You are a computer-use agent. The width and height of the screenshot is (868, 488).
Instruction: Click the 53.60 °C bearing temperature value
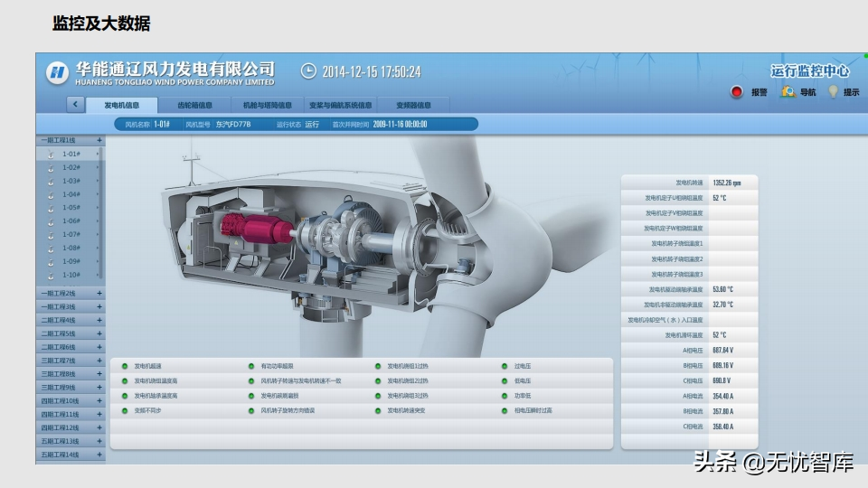[723, 289]
